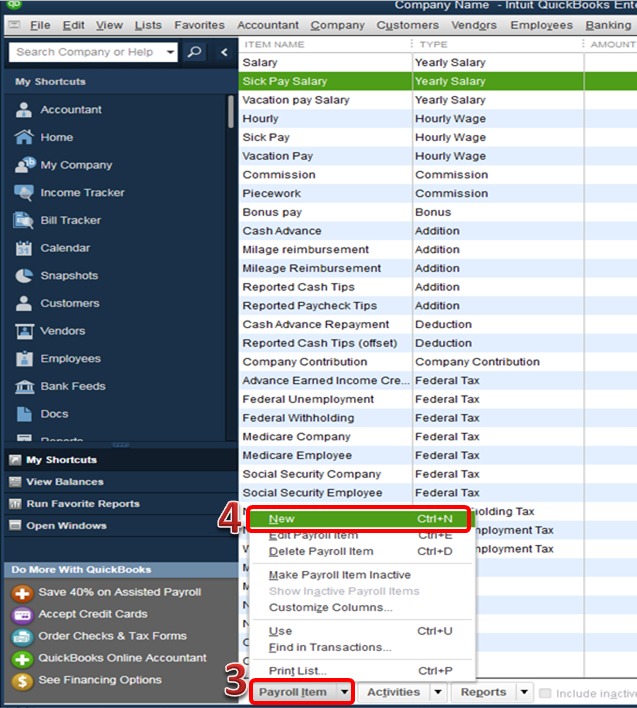This screenshot has height=708, width=637.
Task: Select the Sick Pay Salary row
Action: coord(437,81)
